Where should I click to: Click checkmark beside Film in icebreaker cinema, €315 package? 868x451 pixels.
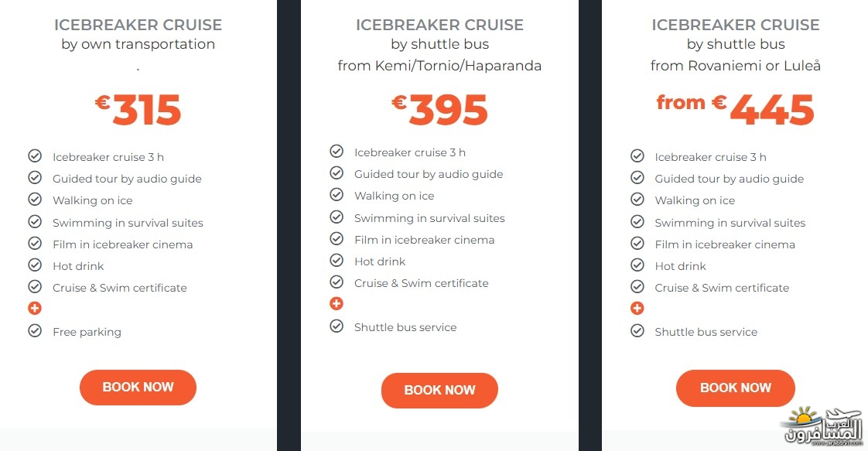(35, 244)
